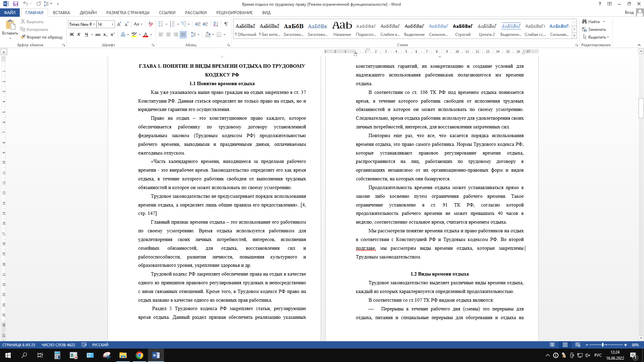The image size is (644, 362).
Task: Open the font name dropdown
Action: (94, 24)
